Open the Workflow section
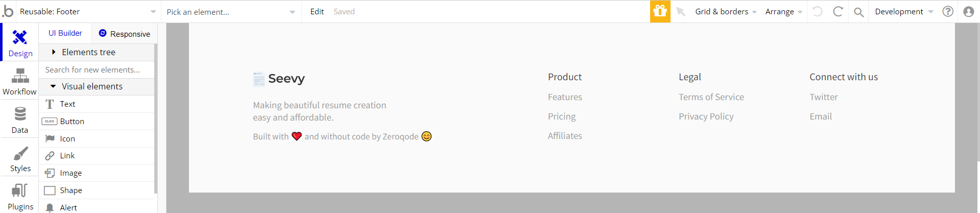980x213 pixels. (x=20, y=82)
